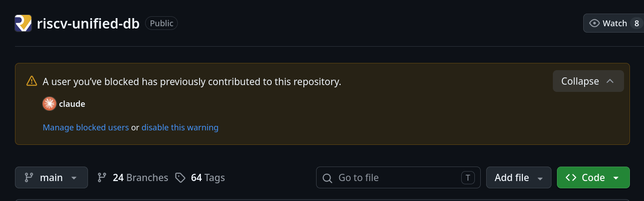644x201 pixels.
Task: Click the git branch icon on main button
Action: pos(29,177)
